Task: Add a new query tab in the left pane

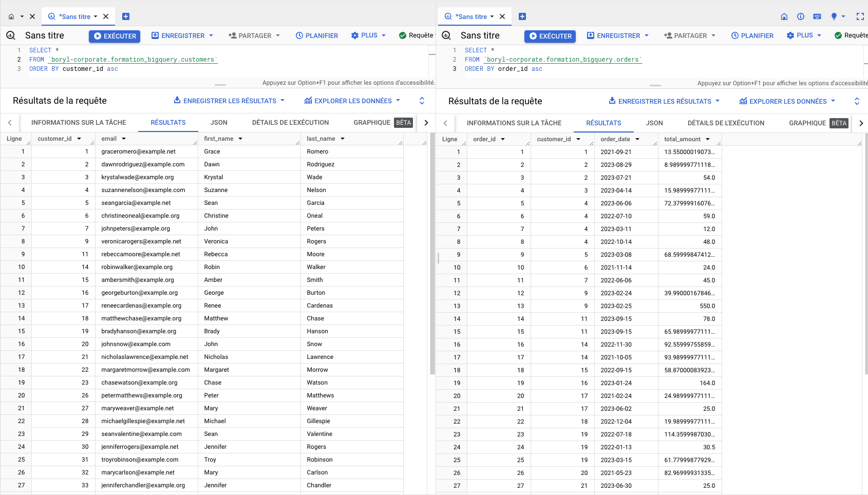Action: click(x=126, y=16)
